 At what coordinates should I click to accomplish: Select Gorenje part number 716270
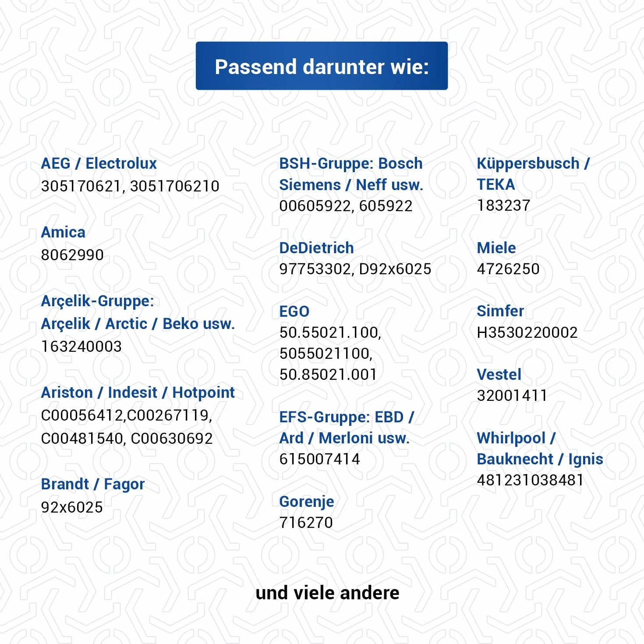[306, 523]
